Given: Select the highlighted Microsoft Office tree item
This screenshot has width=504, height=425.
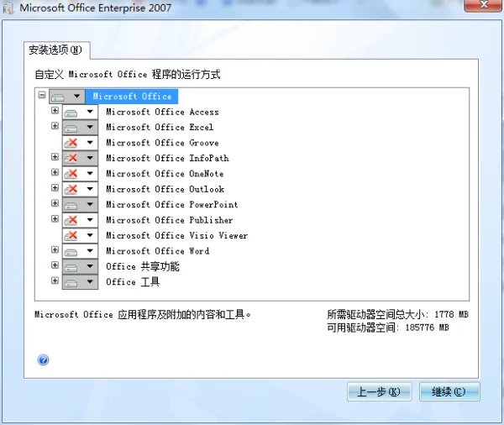Looking at the screenshot, I should pos(132,96).
